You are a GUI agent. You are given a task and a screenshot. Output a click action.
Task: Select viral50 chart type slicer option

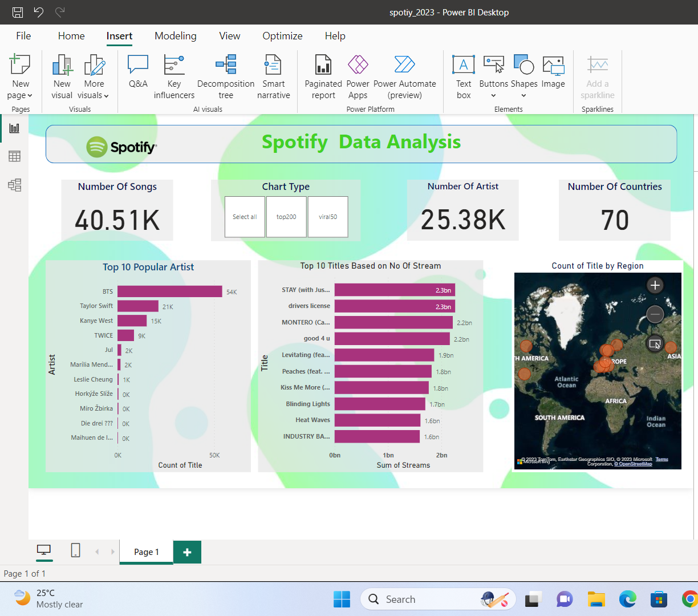[328, 217]
